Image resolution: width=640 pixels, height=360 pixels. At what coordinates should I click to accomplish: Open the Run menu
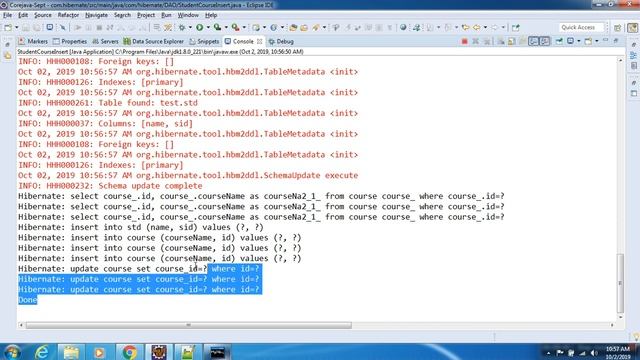pyautogui.click(x=166, y=15)
